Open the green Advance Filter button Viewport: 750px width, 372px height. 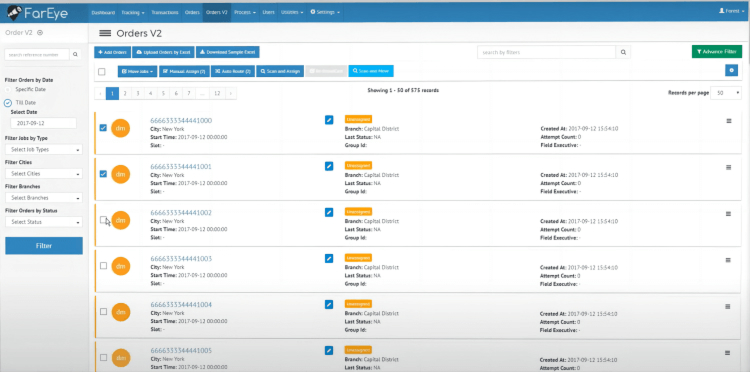717,52
